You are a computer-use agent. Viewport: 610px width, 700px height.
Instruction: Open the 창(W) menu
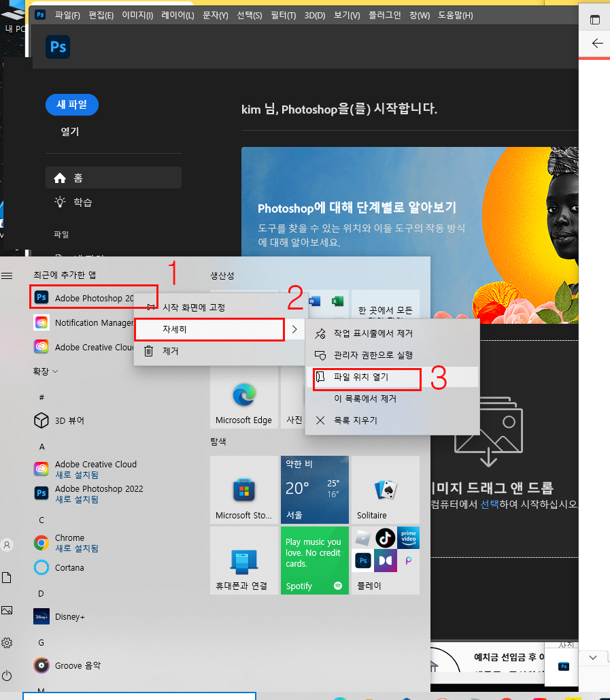(420, 15)
